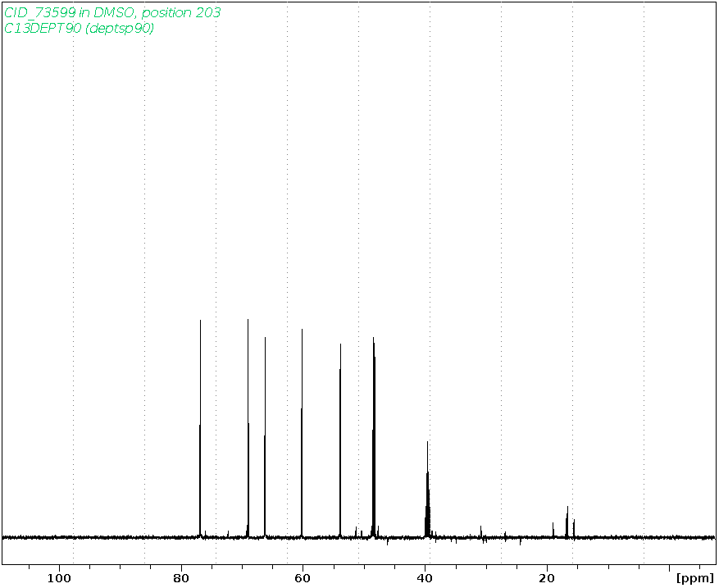Pick the DMSO solvent multiplet near 40 ppm
719x588 pixels.
[427, 489]
